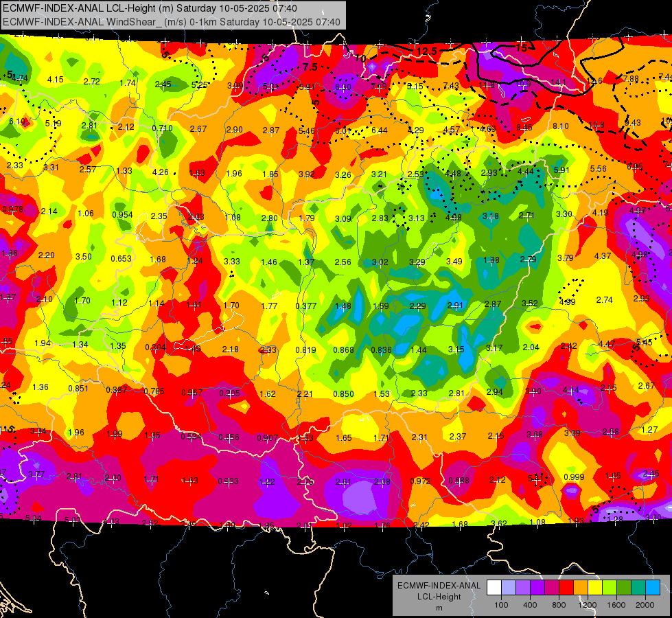Click the grid value 0.933
This screenshot has height=618, width=672.
coord(228,481)
